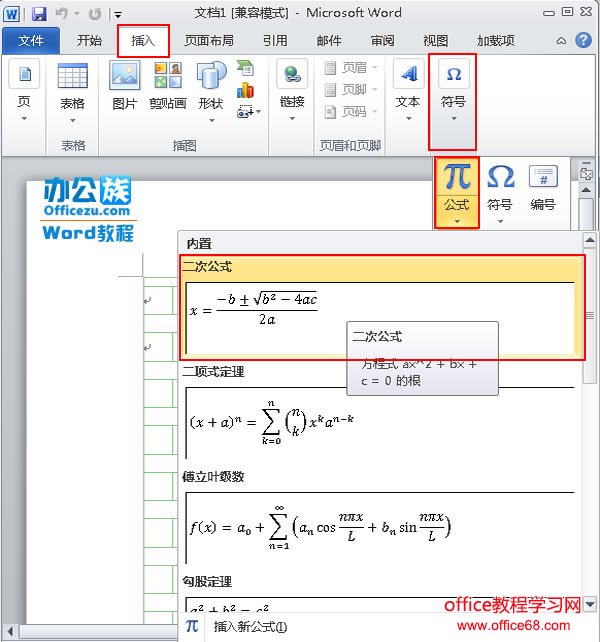Click the horizontal scrollbar left arrow
This screenshot has height=642, width=600.
point(10,632)
